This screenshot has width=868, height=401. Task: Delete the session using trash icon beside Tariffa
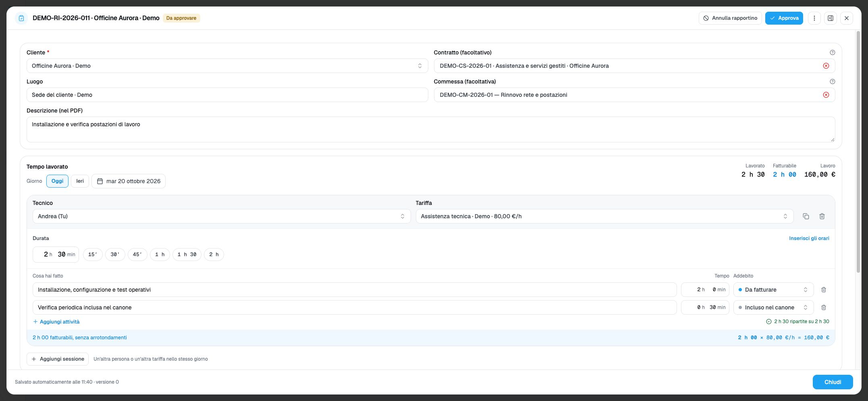point(822,216)
